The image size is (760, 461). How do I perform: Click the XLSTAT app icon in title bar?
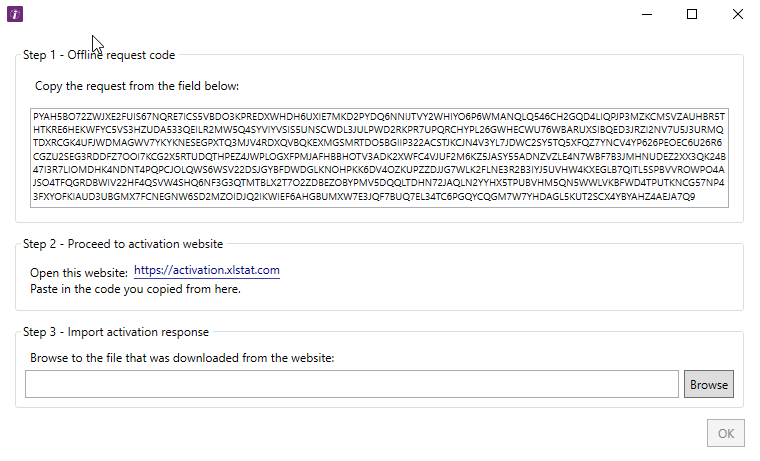pos(16,14)
